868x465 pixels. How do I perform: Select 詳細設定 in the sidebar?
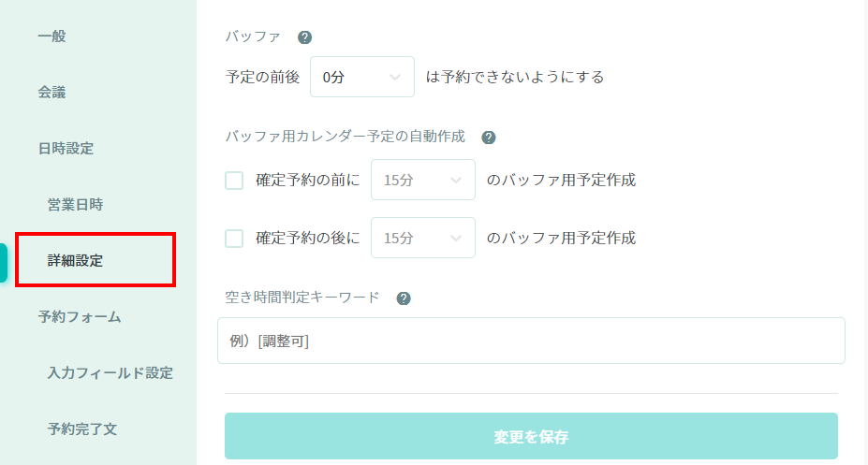75,260
